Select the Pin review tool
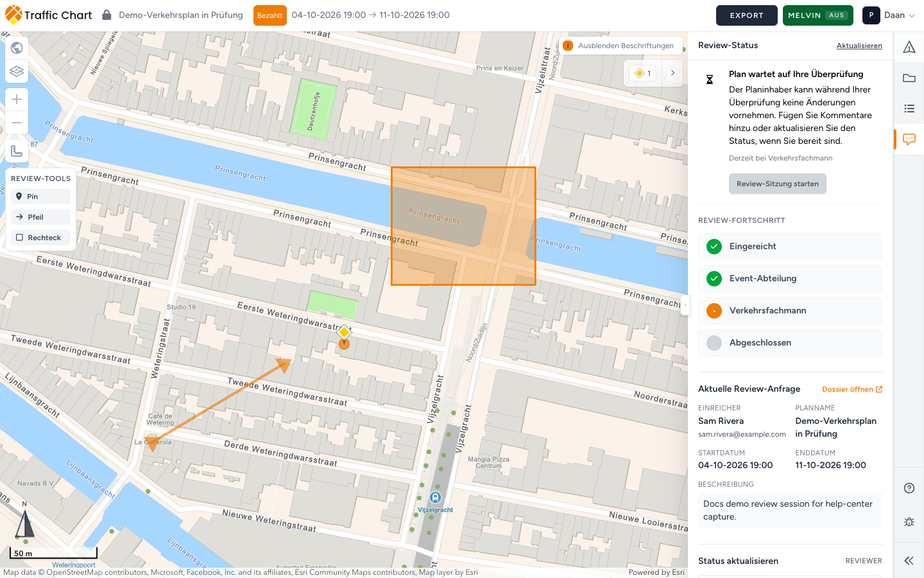This screenshot has width=924, height=578. click(x=40, y=197)
